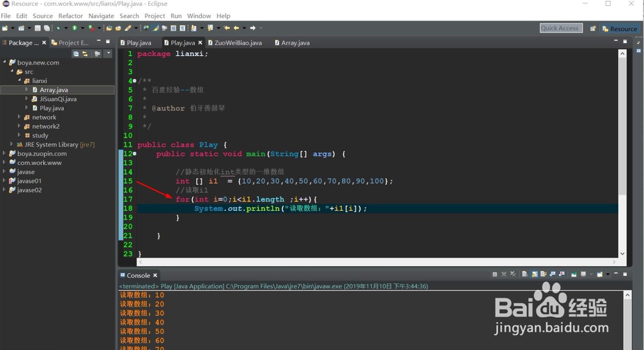Open the dropdown beside New icon
The width and height of the screenshot is (644, 350).
pos(13,28)
